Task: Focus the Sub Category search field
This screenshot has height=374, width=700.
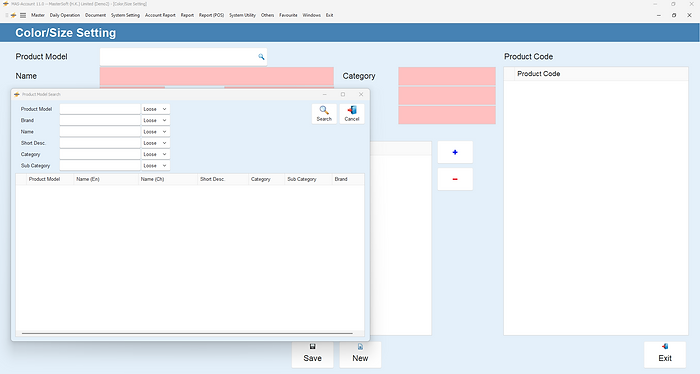Action: pos(100,166)
